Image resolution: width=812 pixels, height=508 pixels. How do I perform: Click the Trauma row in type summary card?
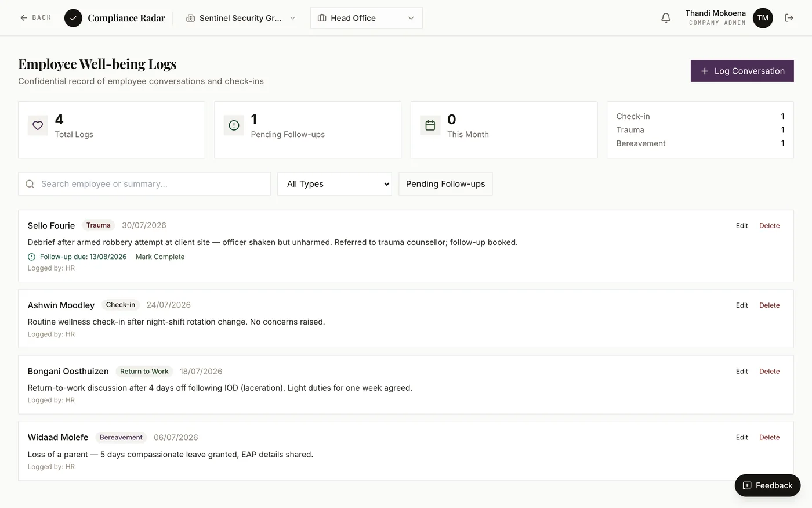click(x=700, y=130)
